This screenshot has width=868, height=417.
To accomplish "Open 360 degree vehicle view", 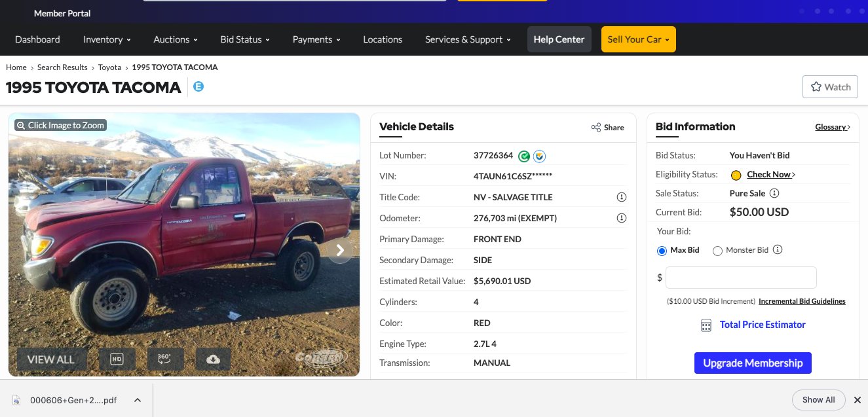I will tap(165, 359).
